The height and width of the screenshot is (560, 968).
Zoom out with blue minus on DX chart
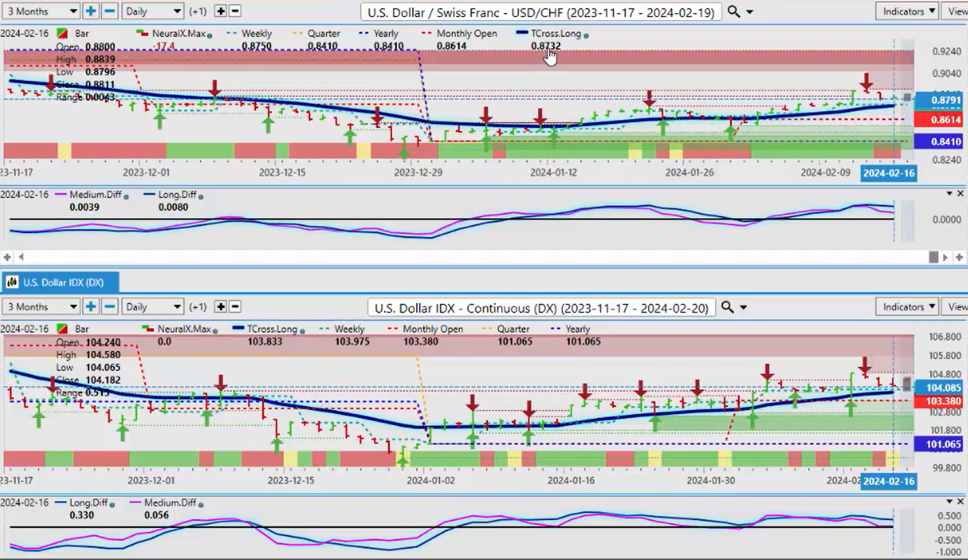click(x=110, y=306)
